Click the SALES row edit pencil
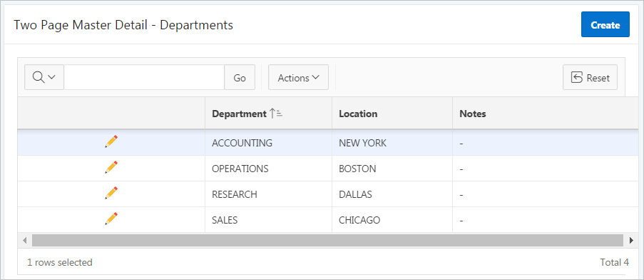644x280 pixels. tap(111, 219)
